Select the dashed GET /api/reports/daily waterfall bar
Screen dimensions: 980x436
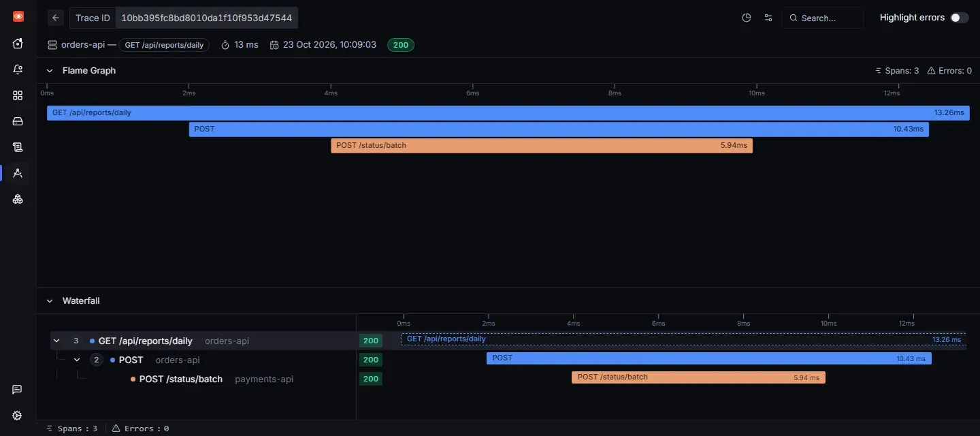tap(683, 339)
